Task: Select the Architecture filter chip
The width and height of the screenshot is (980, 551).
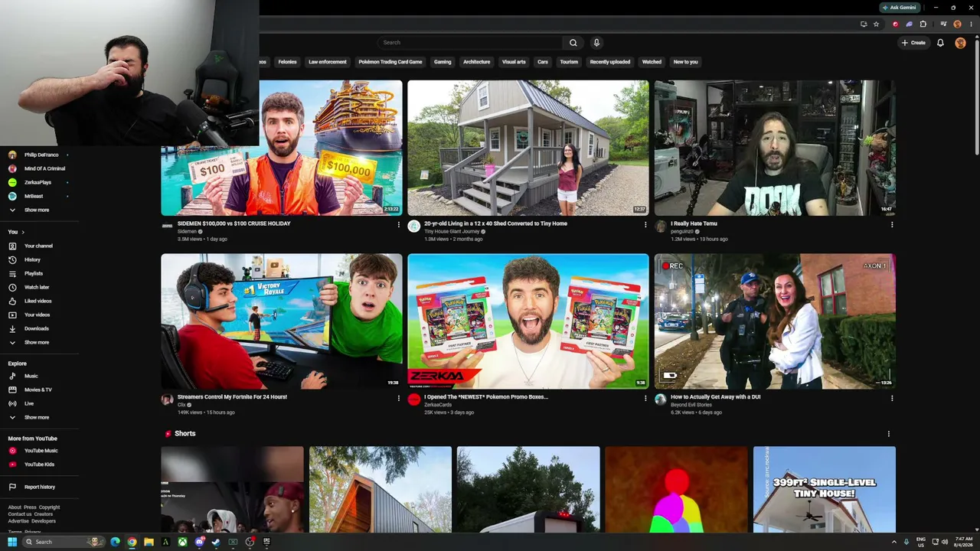Action: click(476, 62)
